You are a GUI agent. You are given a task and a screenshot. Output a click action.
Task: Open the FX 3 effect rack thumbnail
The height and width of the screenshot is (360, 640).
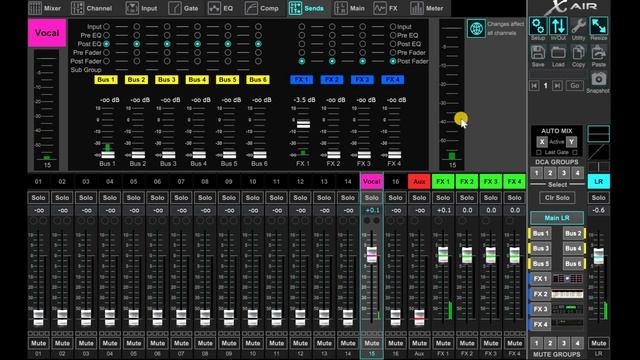[x=567, y=309]
